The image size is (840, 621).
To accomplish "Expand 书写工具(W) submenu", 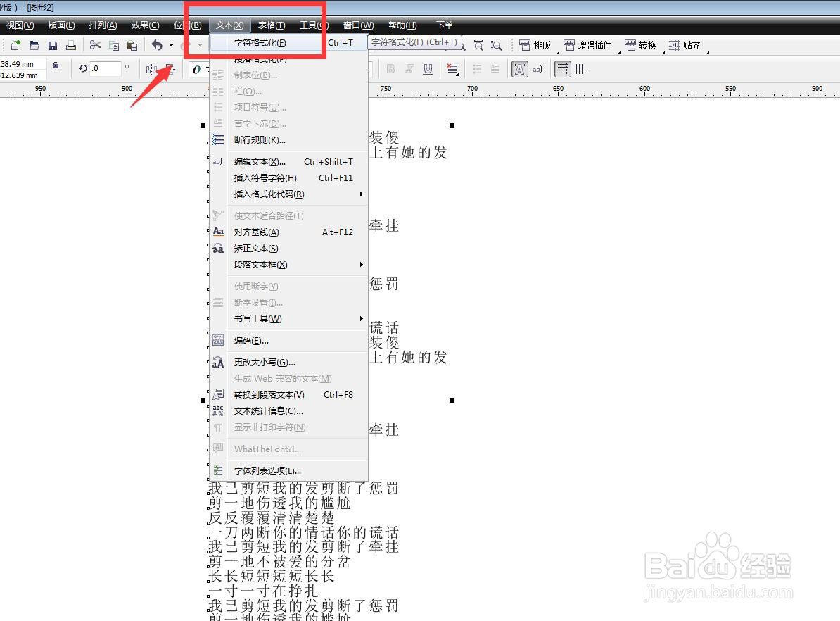I will pyautogui.click(x=288, y=318).
